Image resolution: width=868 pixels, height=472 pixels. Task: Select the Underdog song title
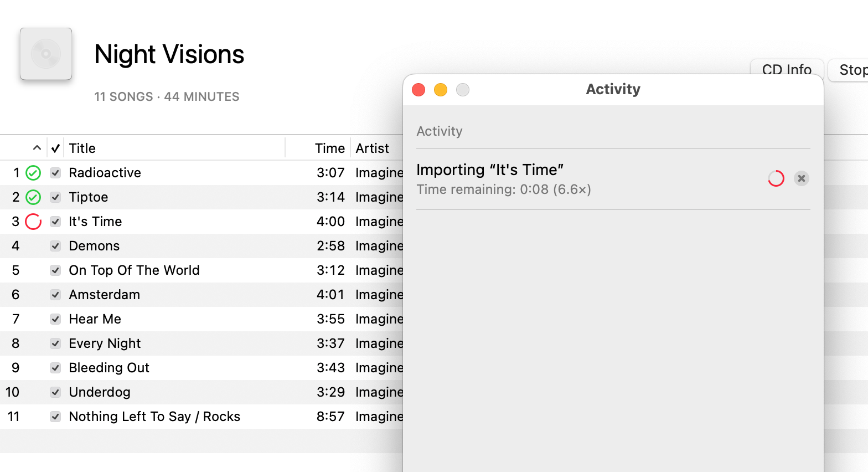[100, 392]
